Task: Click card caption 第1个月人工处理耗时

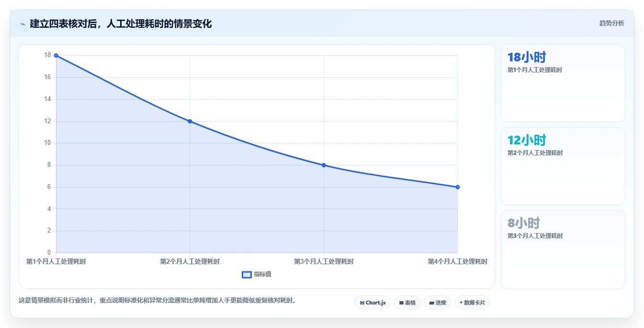Action: point(535,70)
